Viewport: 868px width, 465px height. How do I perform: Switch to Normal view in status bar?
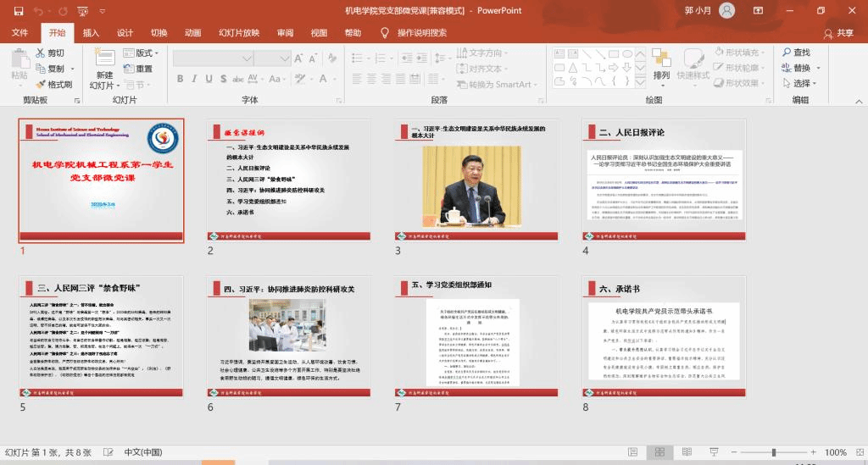pos(632,452)
